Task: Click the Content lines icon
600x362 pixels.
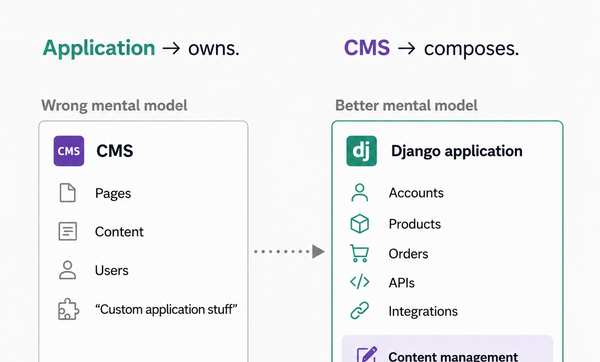Action: point(68,231)
